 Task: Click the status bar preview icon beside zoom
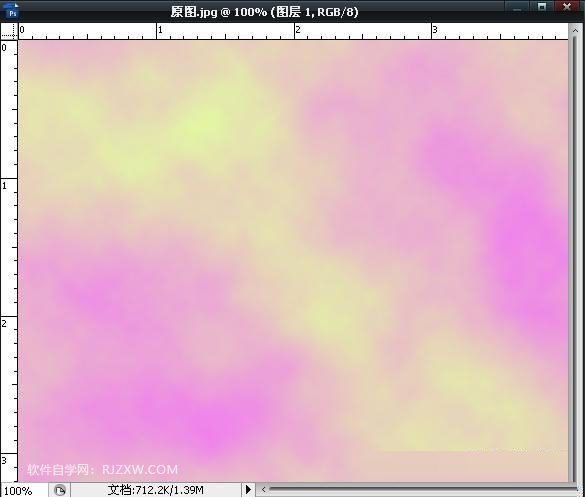tap(60, 490)
